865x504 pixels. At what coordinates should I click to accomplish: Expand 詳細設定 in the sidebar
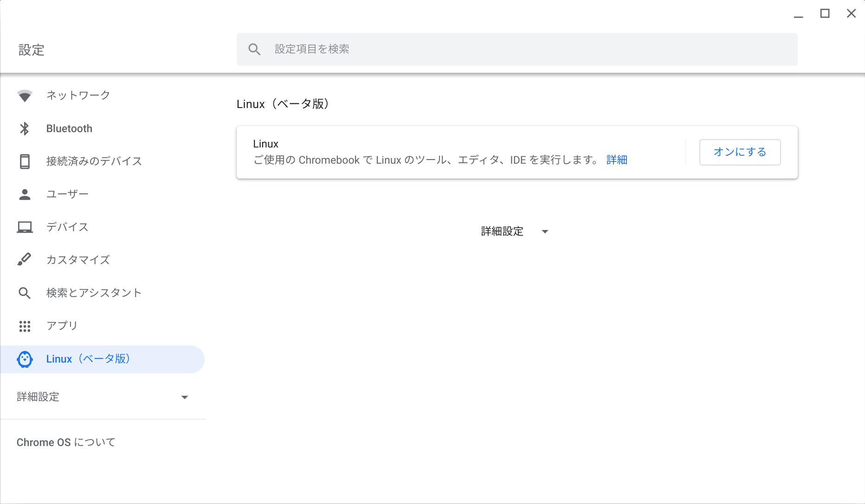tap(102, 397)
